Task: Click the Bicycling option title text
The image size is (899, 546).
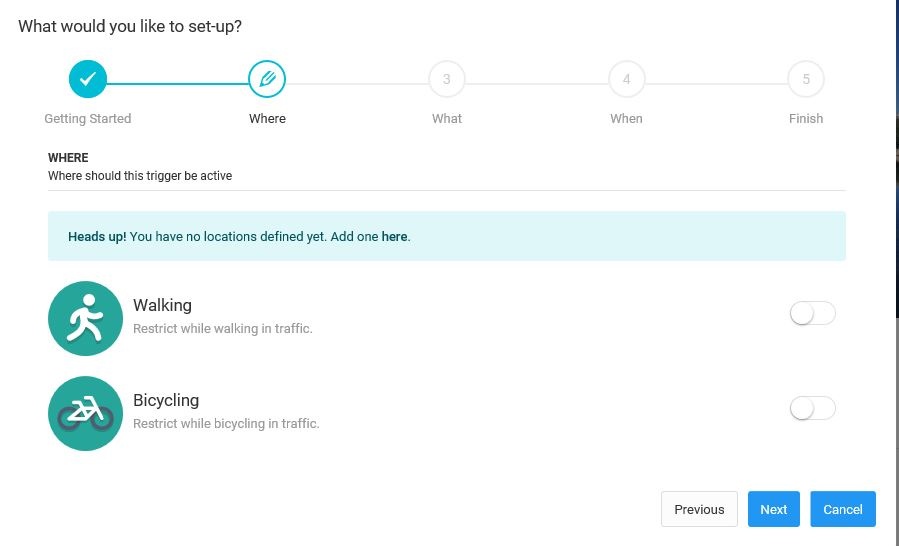Action: coord(166,400)
